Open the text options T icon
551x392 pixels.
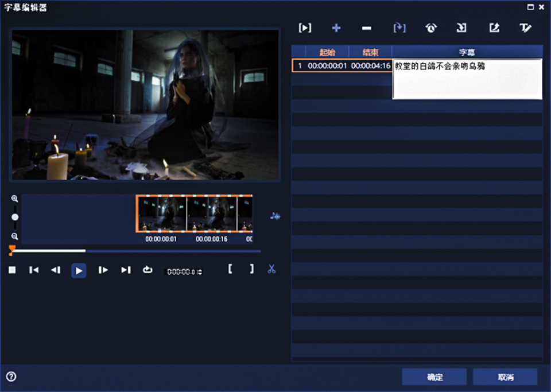525,28
